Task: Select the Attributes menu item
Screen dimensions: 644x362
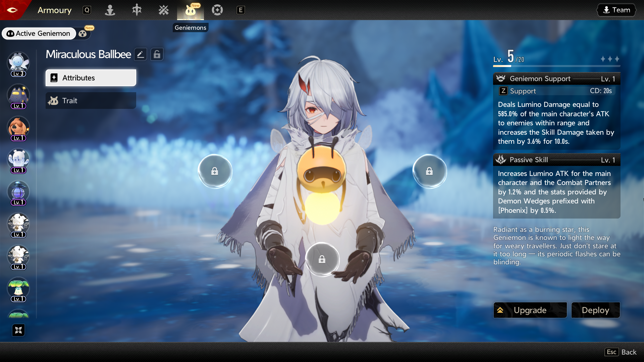Action: click(x=91, y=78)
